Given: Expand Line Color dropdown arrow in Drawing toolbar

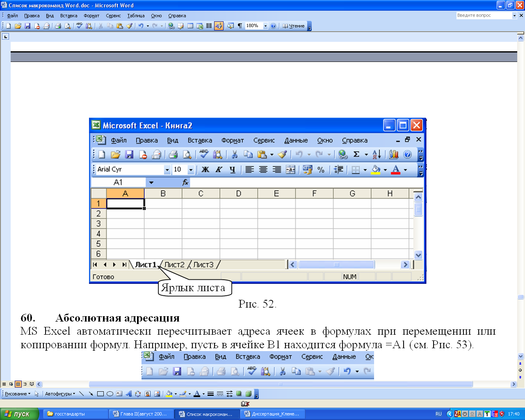Looking at the screenshot, I should tap(189, 394).
